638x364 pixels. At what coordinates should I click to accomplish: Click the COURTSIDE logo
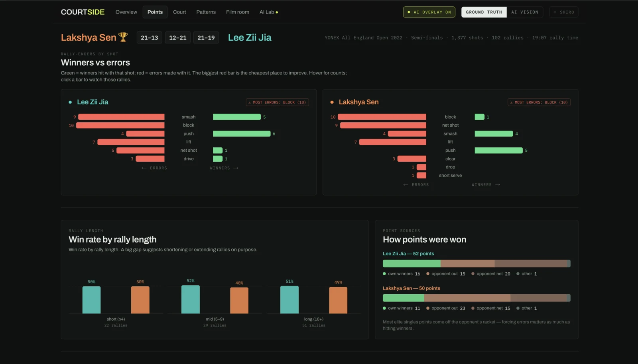83,12
